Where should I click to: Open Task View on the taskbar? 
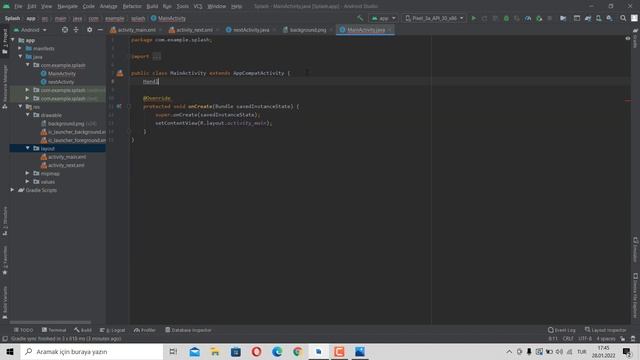click(173, 351)
